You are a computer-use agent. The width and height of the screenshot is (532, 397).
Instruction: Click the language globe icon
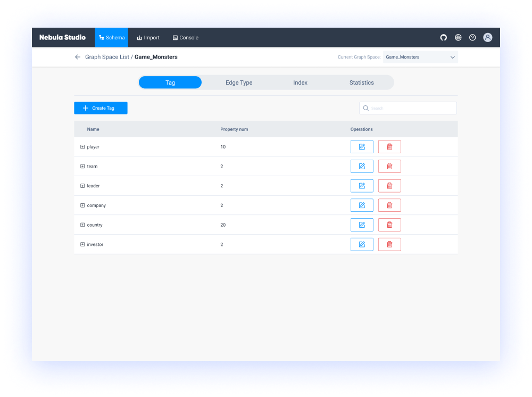tap(458, 37)
